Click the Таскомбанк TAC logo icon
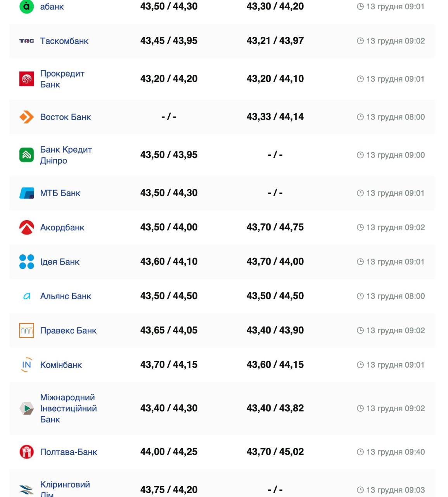This screenshot has height=497, width=448. coord(26,41)
